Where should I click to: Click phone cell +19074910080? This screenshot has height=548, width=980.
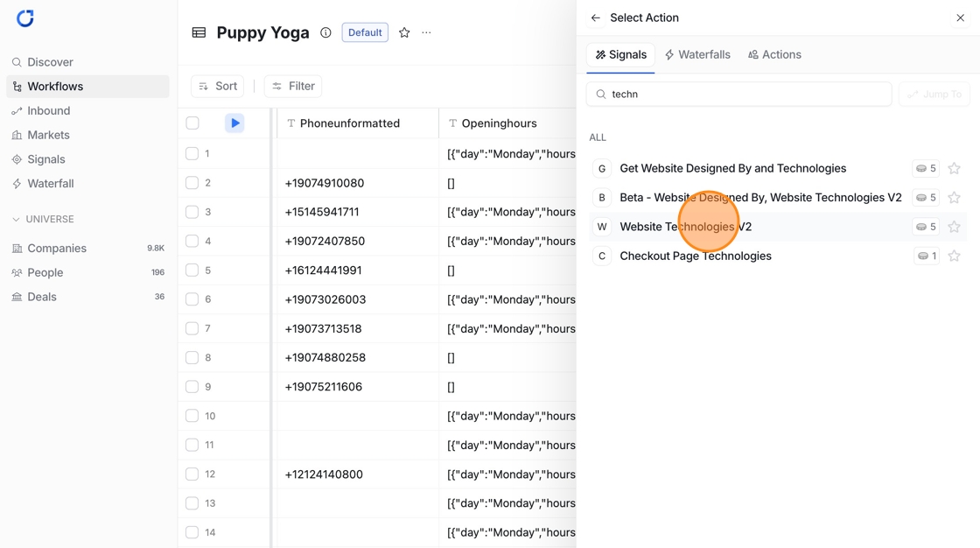tap(358, 183)
